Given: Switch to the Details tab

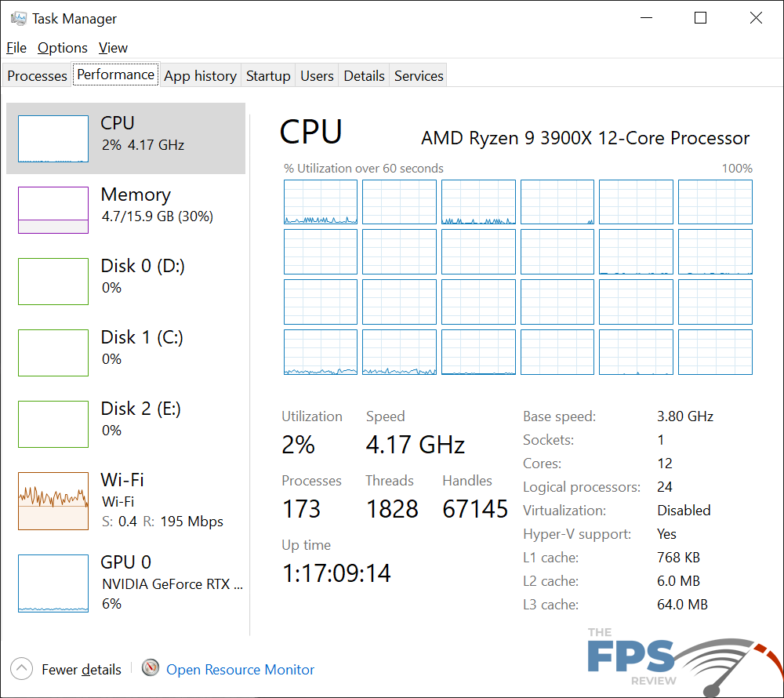Looking at the screenshot, I should point(364,75).
